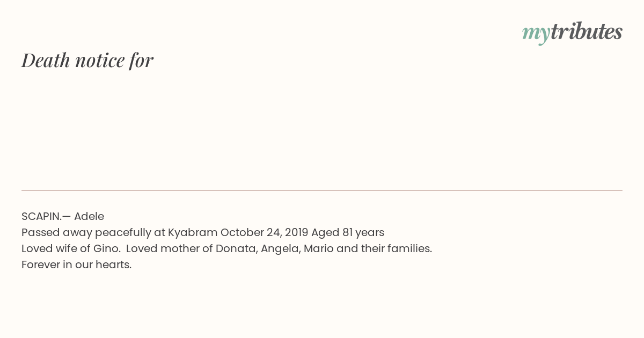Click "Forever in our hearts." line

[76, 264]
